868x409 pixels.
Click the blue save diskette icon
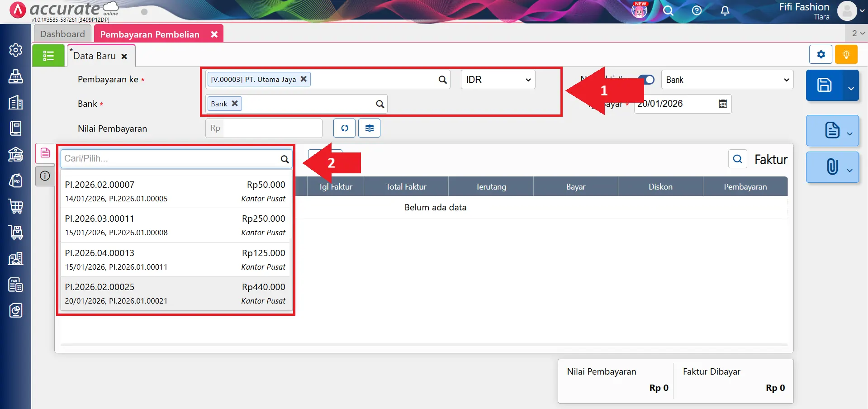[824, 85]
